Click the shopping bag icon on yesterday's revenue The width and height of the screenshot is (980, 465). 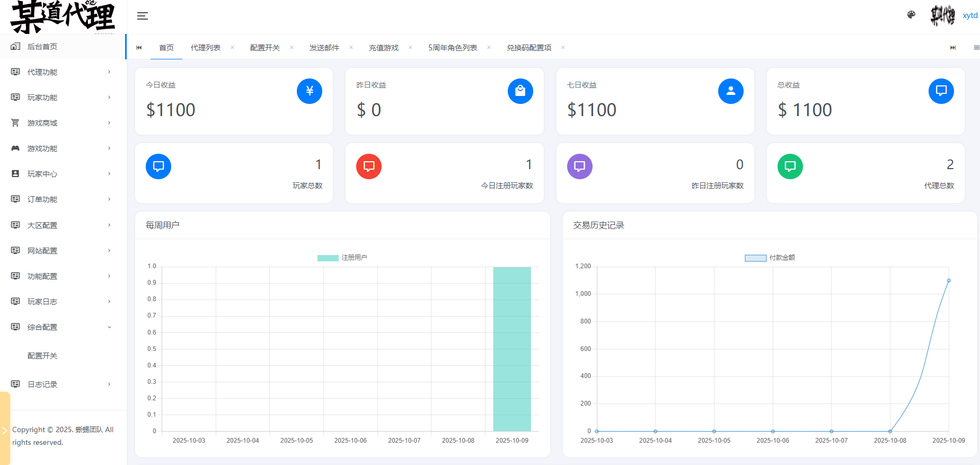coord(520,91)
